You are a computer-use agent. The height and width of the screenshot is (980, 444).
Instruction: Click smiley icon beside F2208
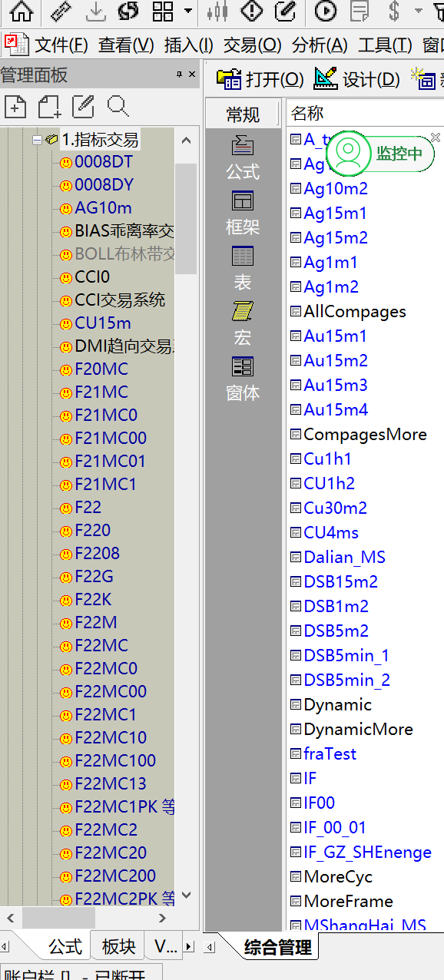66,555
